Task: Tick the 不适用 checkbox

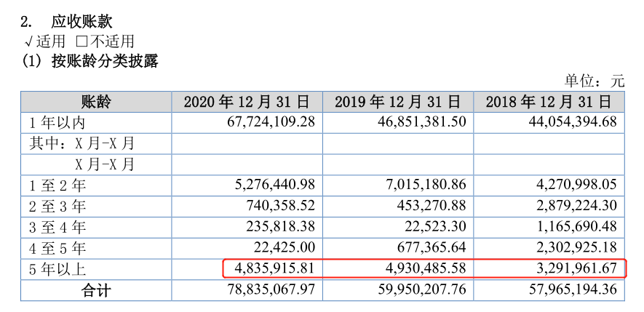Action: point(82,41)
